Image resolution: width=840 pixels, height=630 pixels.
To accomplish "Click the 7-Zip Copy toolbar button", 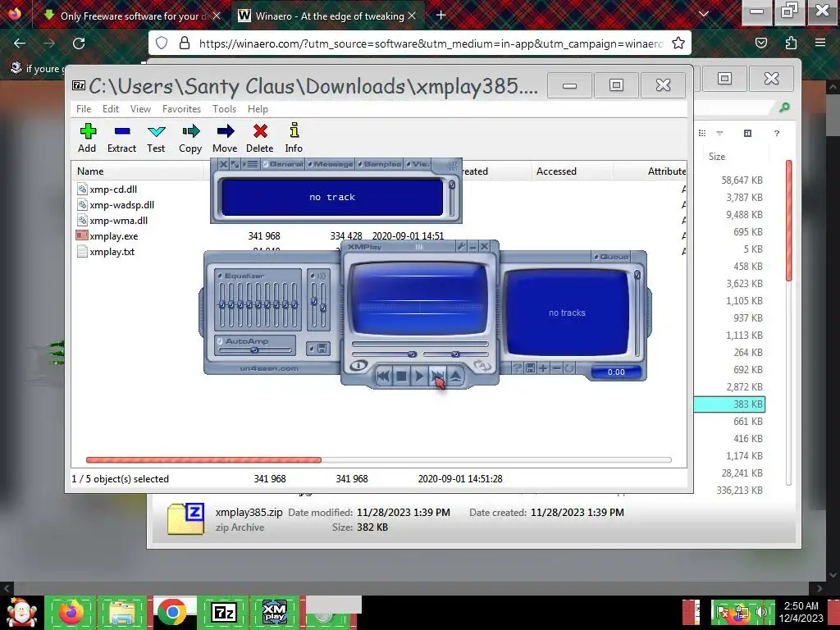I will (190, 138).
